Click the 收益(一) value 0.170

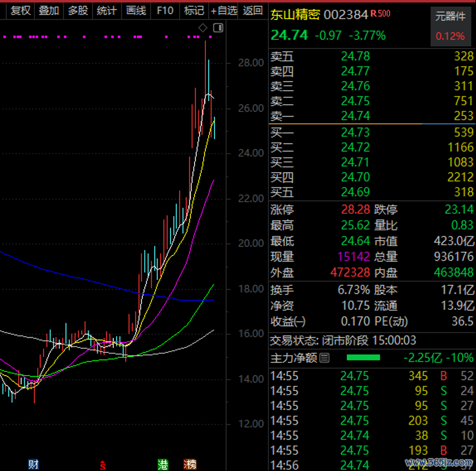[355, 321]
